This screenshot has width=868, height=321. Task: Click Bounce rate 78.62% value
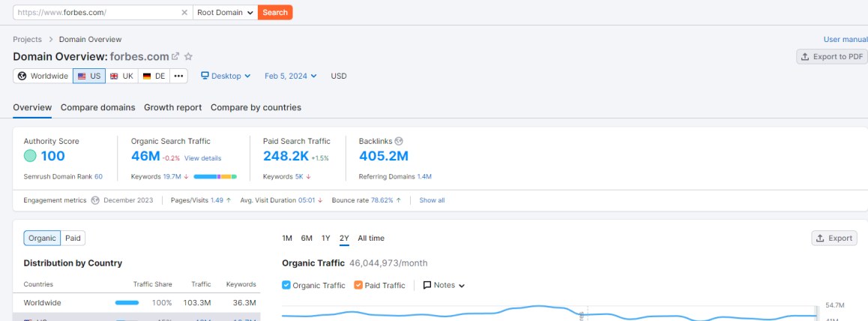[382, 200]
